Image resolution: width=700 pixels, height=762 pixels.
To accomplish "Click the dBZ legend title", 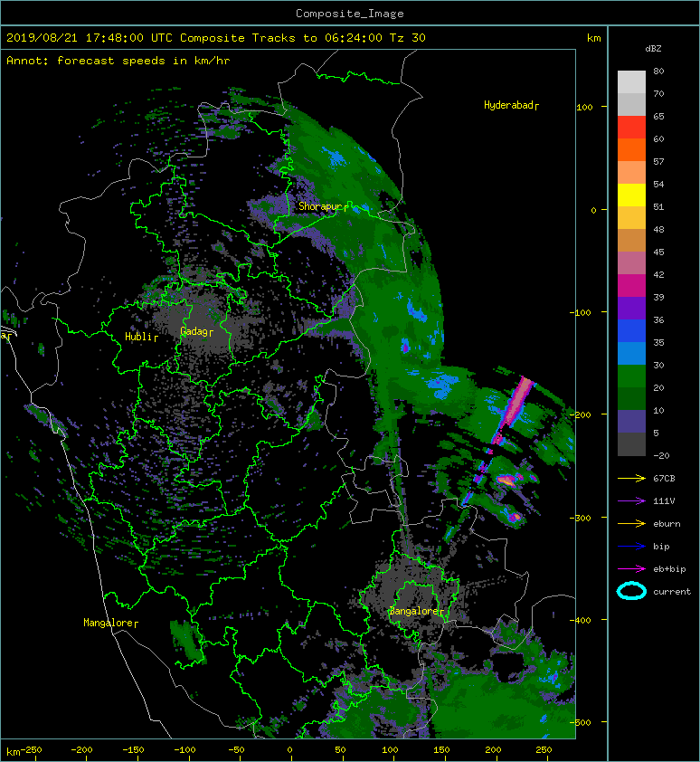I will (653, 49).
